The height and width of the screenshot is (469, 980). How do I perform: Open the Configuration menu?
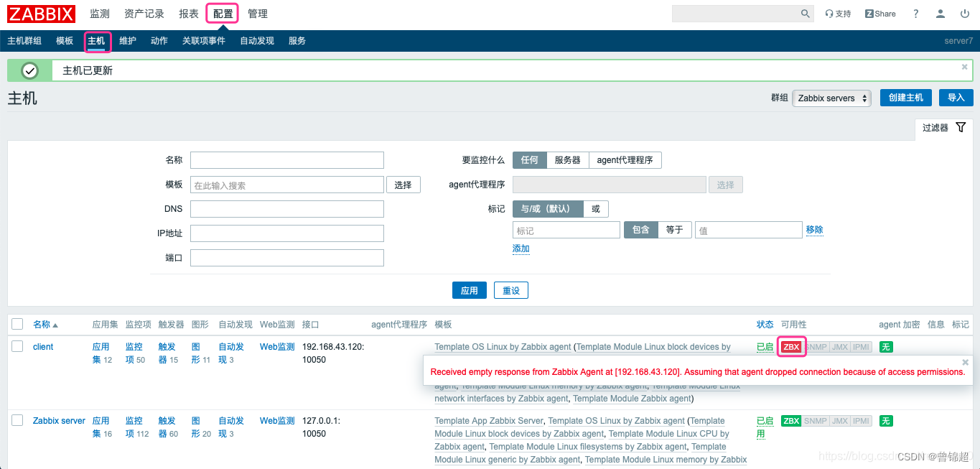[223, 14]
